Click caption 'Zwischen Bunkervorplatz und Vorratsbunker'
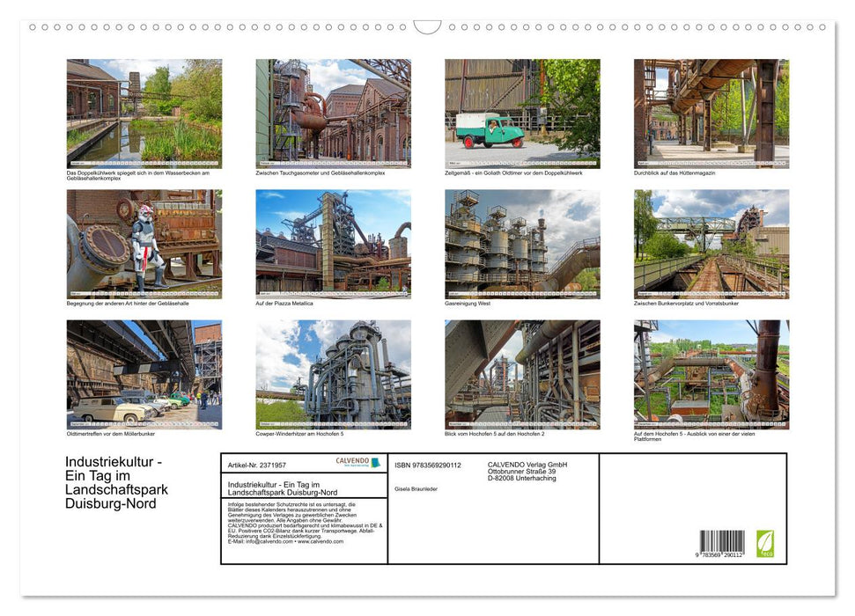 [686, 303]
